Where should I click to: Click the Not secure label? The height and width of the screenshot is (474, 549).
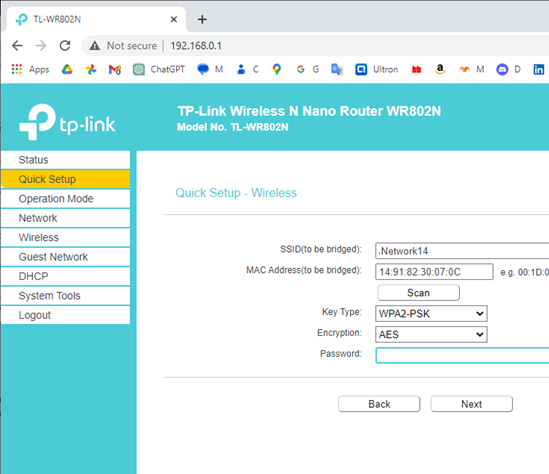click(132, 46)
